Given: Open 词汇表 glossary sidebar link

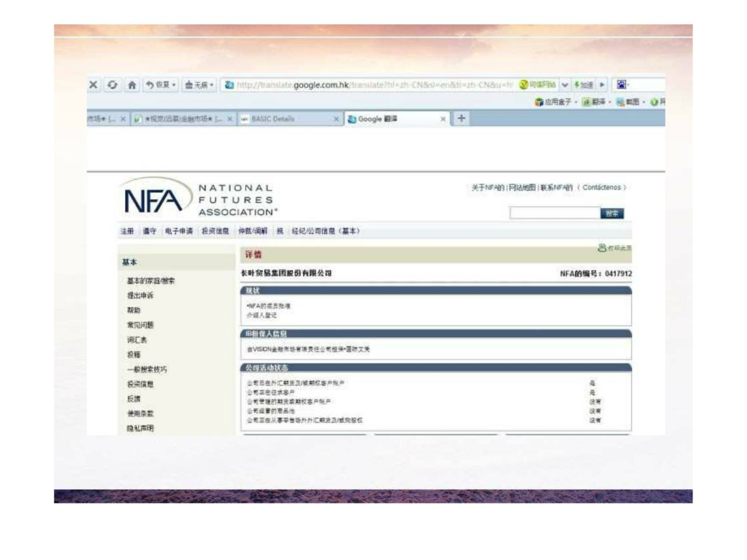Looking at the screenshot, I should [x=137, y=340].
